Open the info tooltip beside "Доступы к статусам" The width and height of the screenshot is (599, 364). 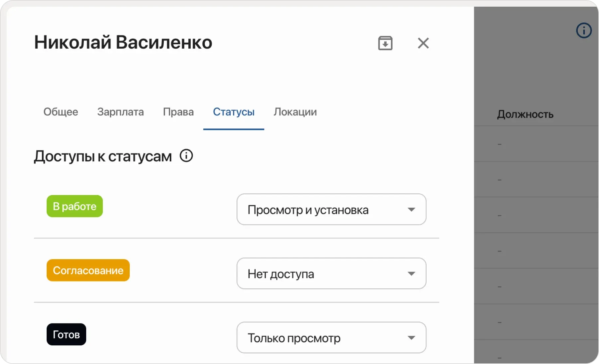click(x=186, y=156)
